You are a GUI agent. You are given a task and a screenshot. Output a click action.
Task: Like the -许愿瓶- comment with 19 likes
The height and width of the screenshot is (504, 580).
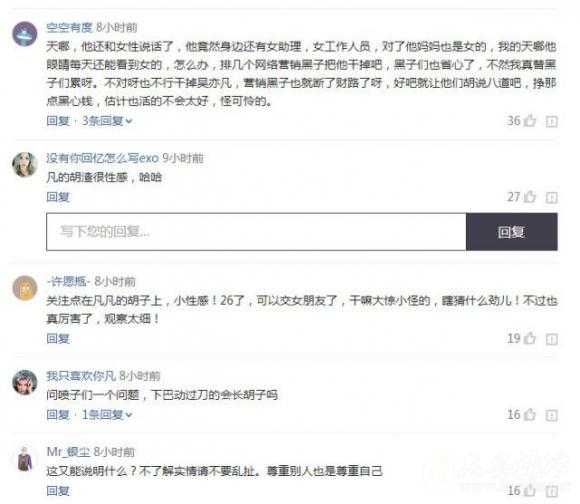(530, 338)
